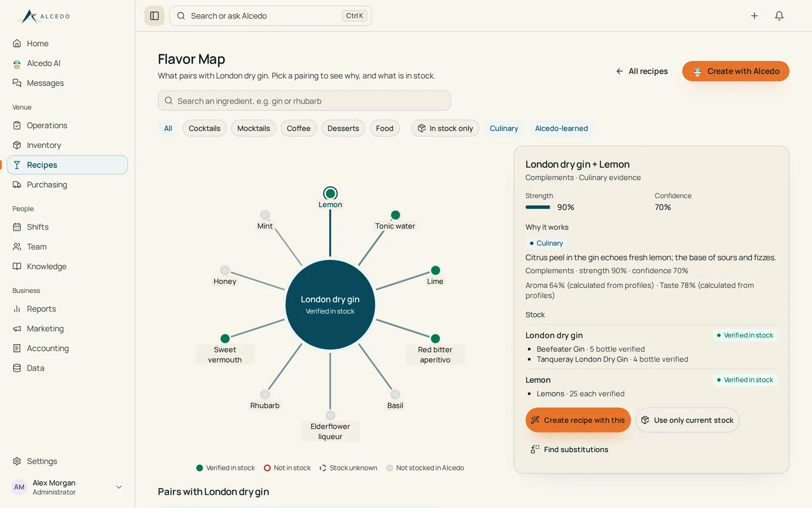Pick the Basil pairing node
This screenshot has height=508, width=812.
pyautogui.click(x=395, y=394)
